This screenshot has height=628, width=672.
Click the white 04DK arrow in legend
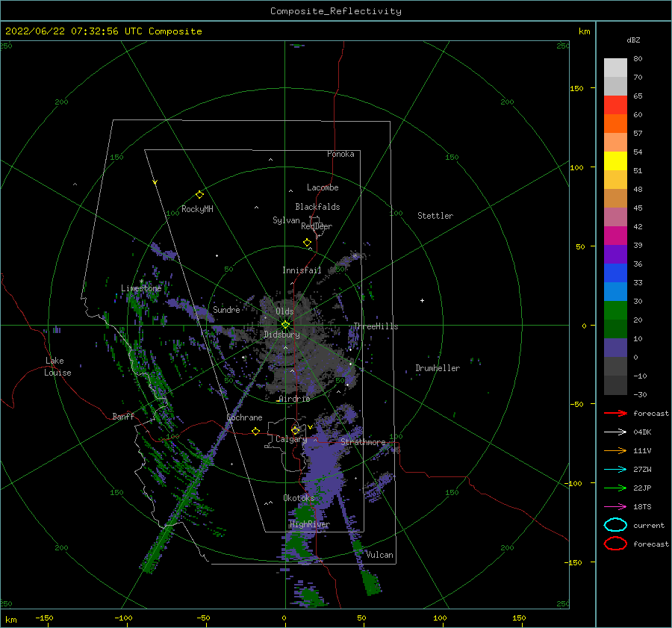coord(615,432)
